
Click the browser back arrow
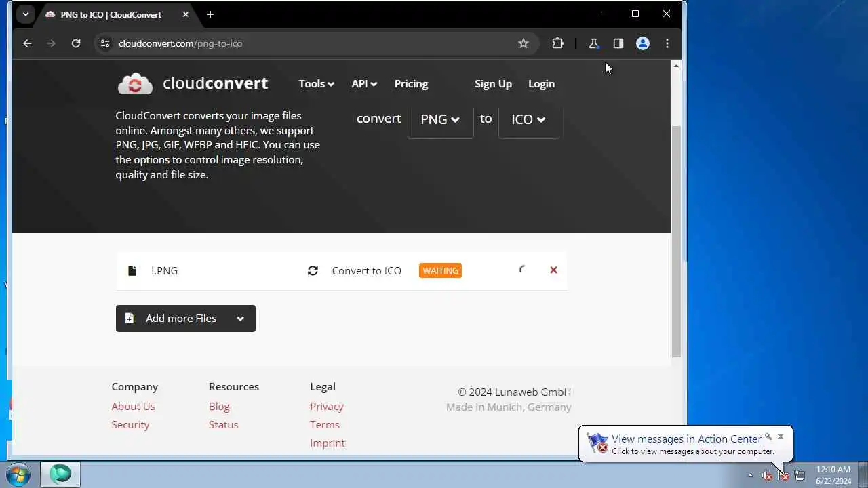click(27, 43)
